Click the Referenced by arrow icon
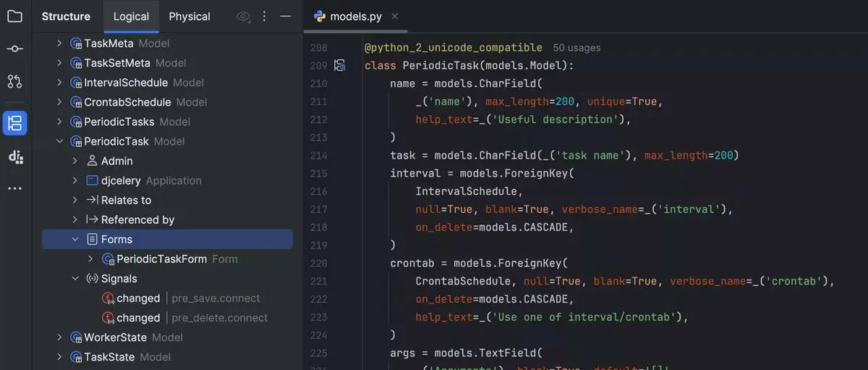Viewport: 868px width, 370px height. pyautogui.click(x=92, y=219)
